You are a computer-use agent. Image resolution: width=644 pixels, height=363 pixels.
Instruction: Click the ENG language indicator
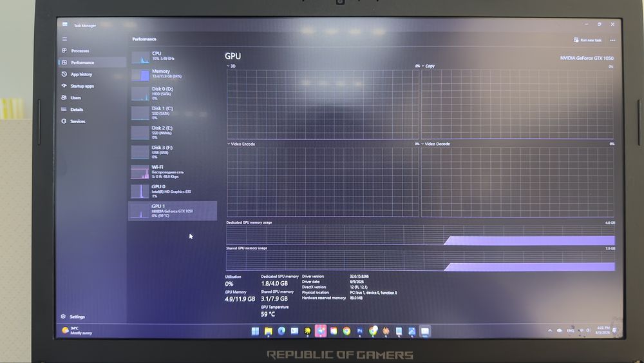(570, 331)
